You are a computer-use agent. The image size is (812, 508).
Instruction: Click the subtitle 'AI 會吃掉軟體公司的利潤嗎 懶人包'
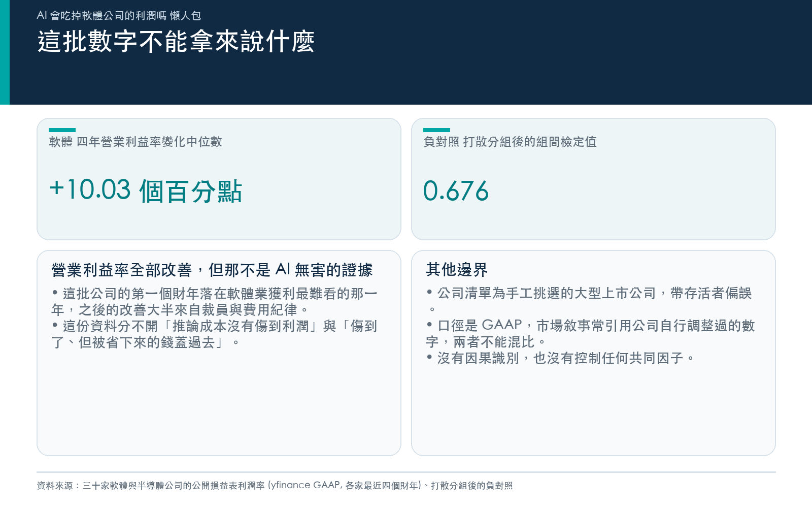click(119, 16)
